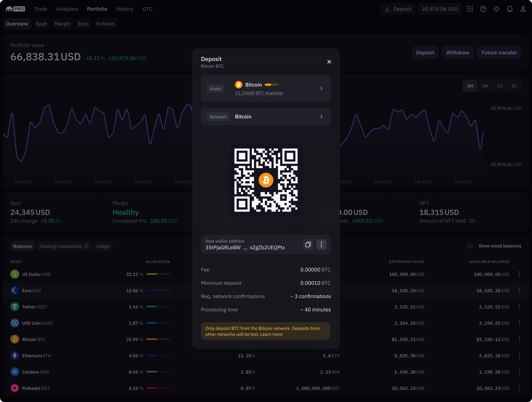Click the portfolio Deposit button
This screenshot has height=402, width=532.
(425, 53)
